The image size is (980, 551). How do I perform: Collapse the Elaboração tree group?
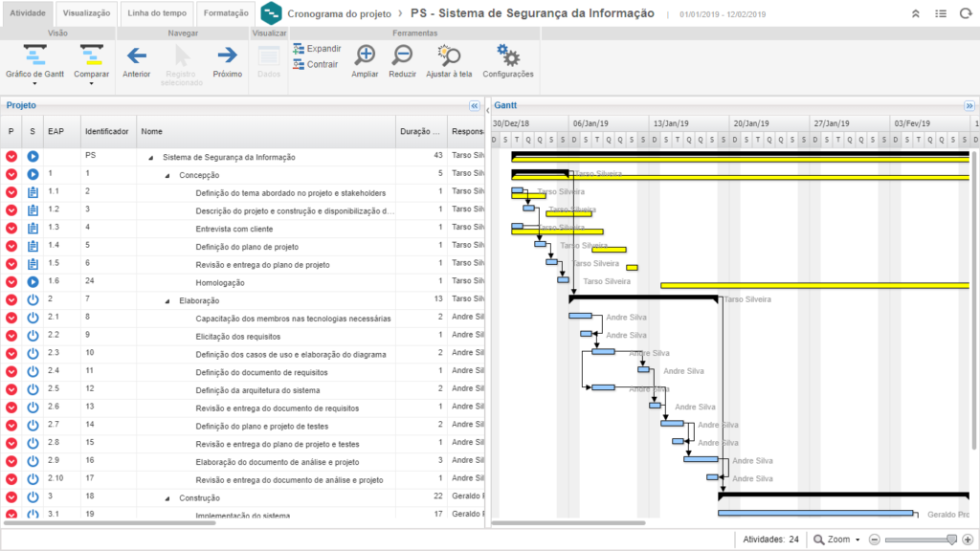pyautogui.click(x=167, y=300)
